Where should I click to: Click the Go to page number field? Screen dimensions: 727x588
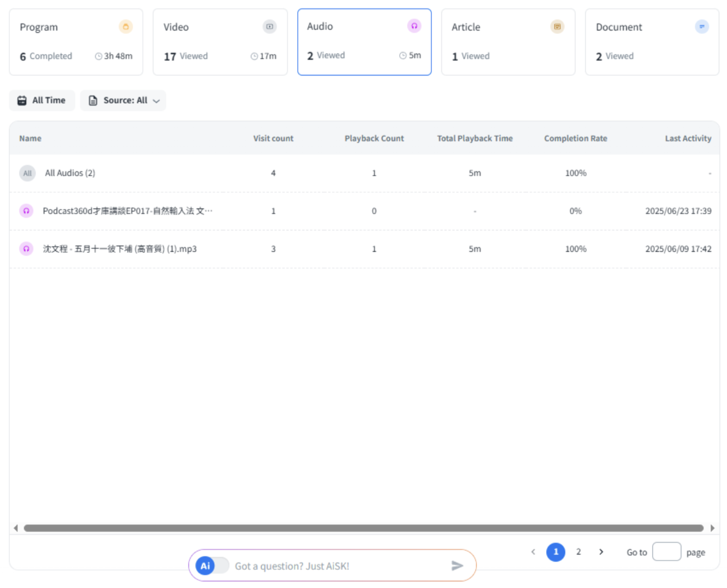(x=666, y=552)
